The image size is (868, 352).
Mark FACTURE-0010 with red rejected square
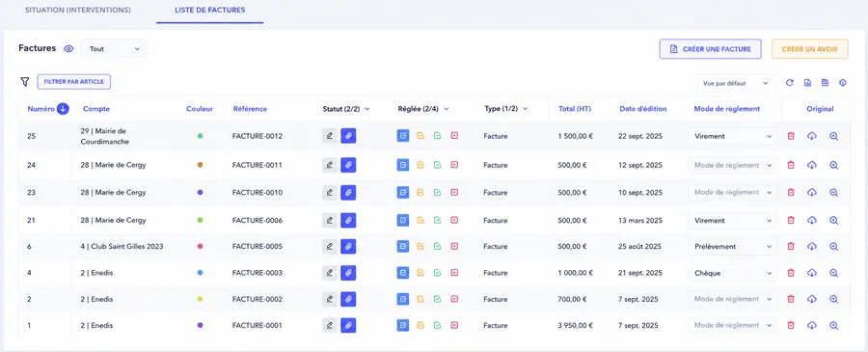click(x=454, y=193)
